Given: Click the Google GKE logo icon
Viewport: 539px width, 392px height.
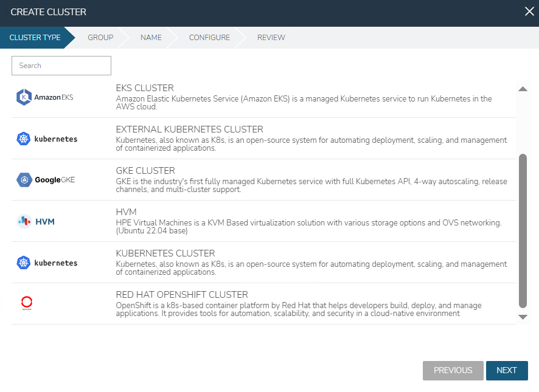Looking at the screenshot, I should click(x=46, y=180).
